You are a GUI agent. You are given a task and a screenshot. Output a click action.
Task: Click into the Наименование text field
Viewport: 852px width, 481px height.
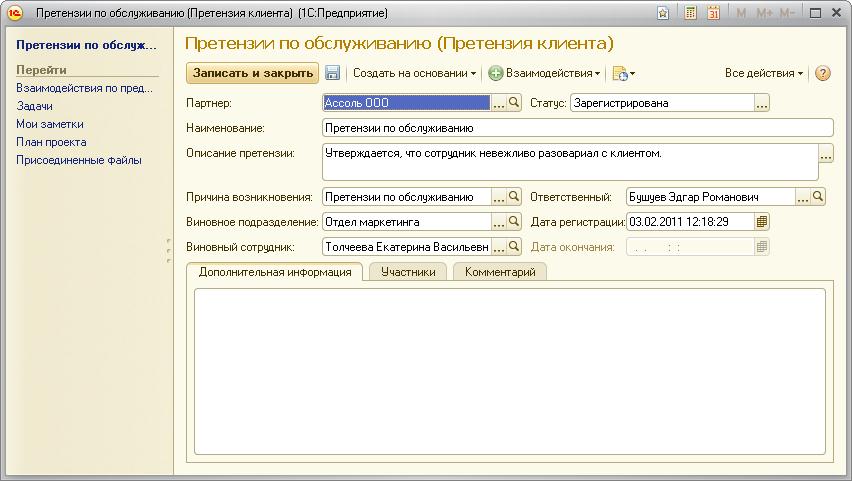[x=577, y=128]
